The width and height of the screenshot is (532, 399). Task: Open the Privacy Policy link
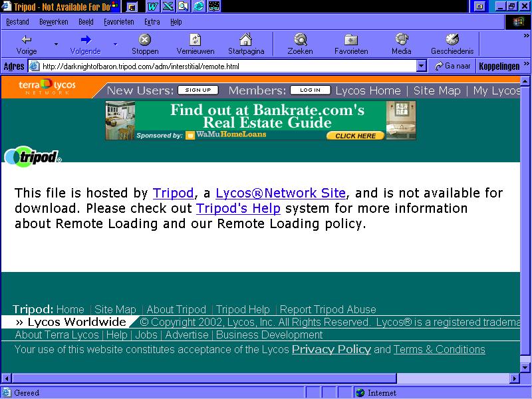point(331,349)
